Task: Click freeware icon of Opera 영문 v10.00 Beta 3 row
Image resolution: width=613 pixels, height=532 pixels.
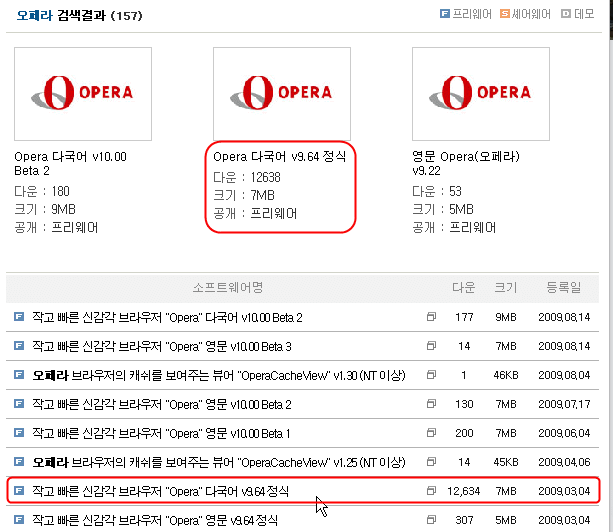Action: pyautogui.click(x=19, y=346)
